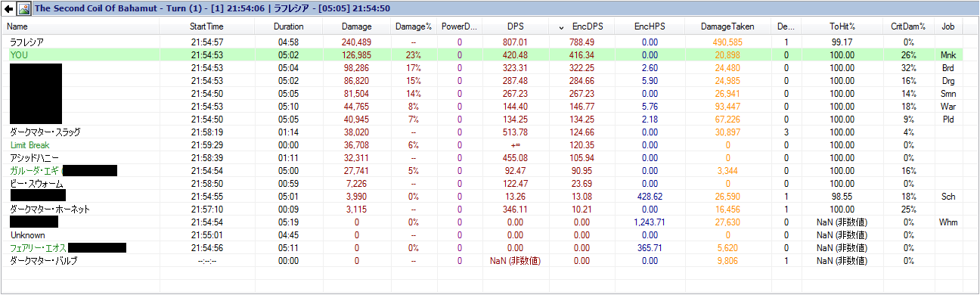Sort by the CritDam% column header

coord(908,27)
